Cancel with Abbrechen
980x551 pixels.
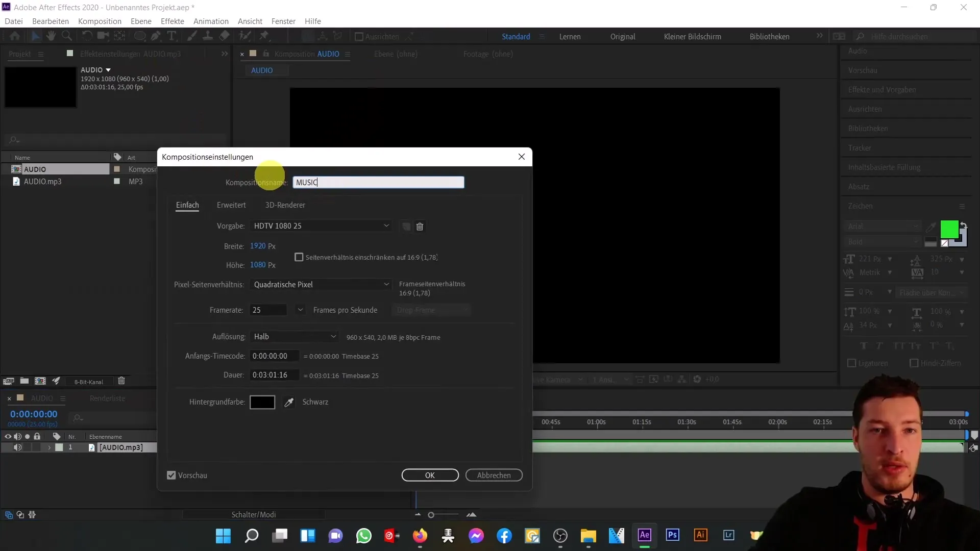(x=494, y=475)
